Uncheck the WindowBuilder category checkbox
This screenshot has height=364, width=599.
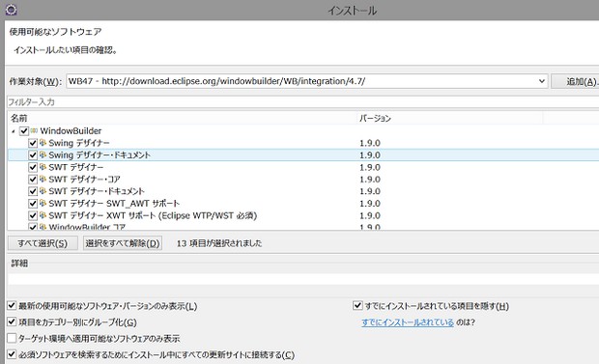click(x=24, y=131)
